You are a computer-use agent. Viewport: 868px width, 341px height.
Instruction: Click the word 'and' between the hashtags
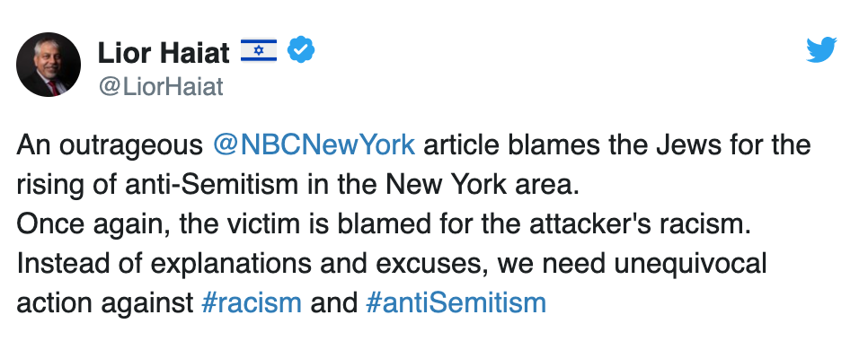(333, 303)
